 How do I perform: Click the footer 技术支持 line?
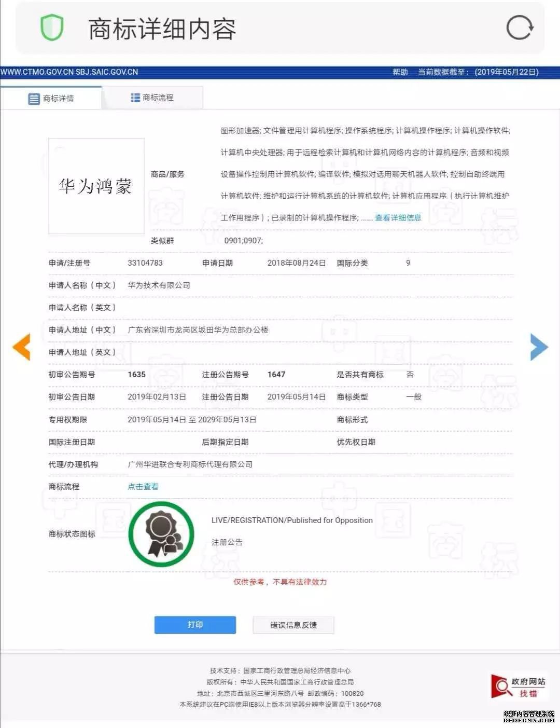click(x=280, y=671)
